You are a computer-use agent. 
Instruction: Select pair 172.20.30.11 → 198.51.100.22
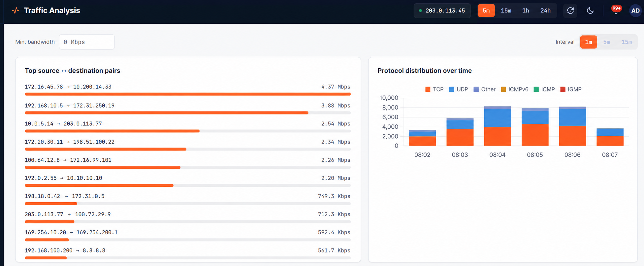[x=188, y=145]
